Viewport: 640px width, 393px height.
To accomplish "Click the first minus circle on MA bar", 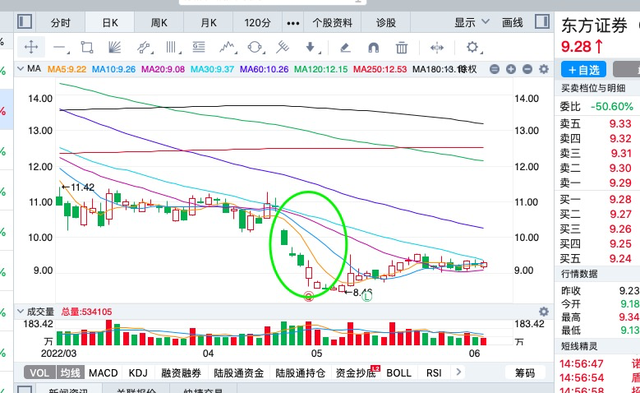I will (x=494, y=69).
